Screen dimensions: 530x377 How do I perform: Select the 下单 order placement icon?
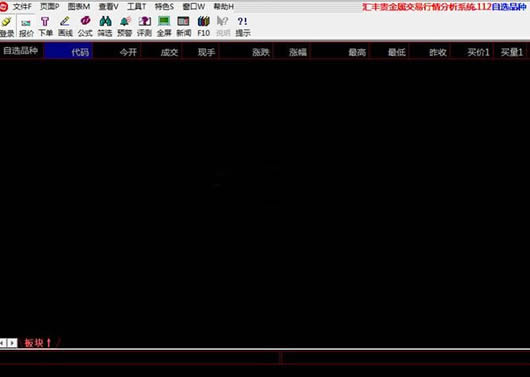[x=45, y=22]
